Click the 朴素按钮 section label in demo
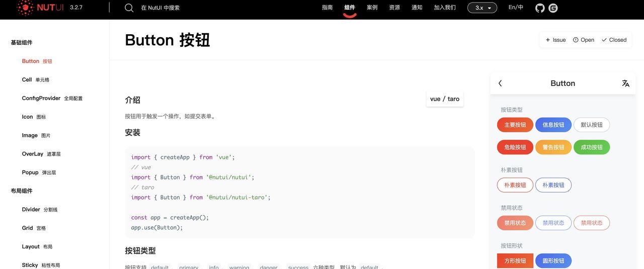This screenshot has height=269, width=644. coord(512,170)
